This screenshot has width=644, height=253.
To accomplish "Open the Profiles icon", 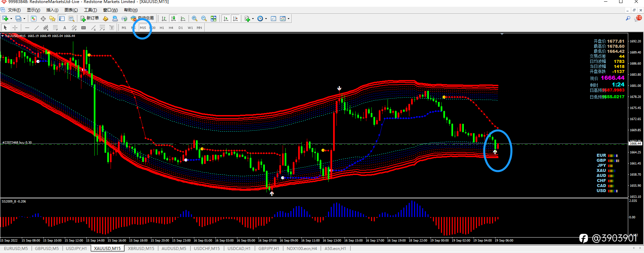I will click(18, 19).
